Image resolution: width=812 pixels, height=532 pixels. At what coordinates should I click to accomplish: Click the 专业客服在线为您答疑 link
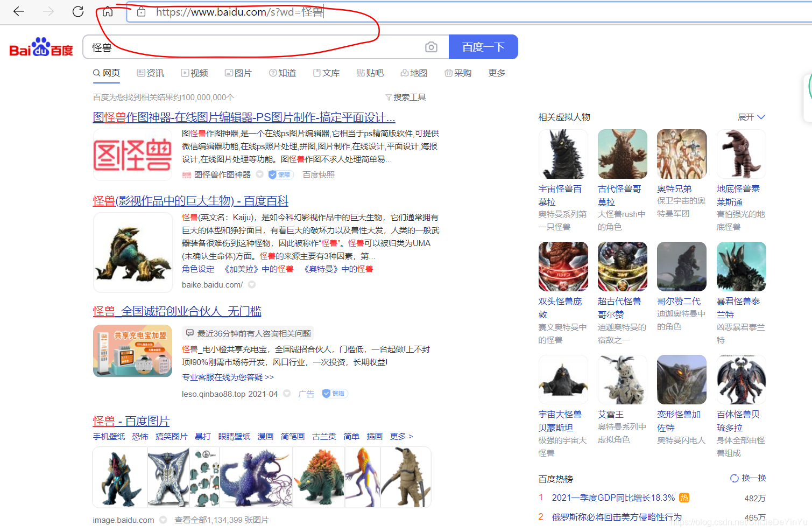tap(228, 377)
